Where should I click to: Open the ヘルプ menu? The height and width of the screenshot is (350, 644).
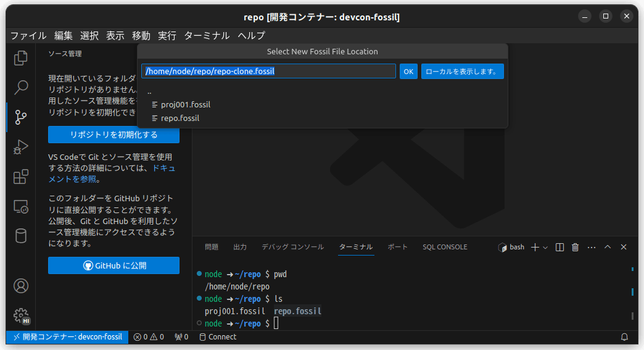click(x=251, y=36)
